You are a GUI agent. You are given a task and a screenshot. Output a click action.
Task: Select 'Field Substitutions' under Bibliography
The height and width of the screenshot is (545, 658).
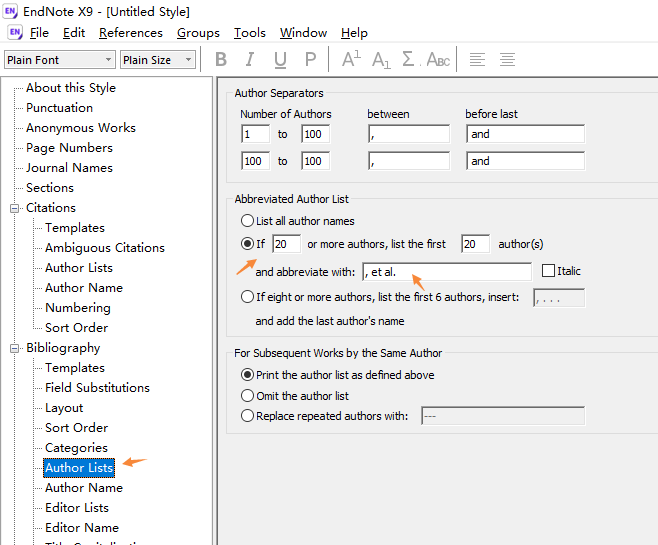pos(97,388)
